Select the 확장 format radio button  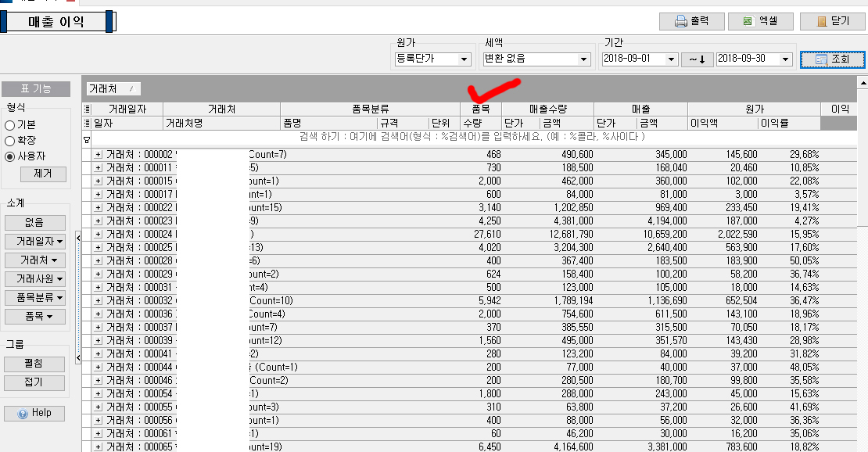[x=10, y=141]
